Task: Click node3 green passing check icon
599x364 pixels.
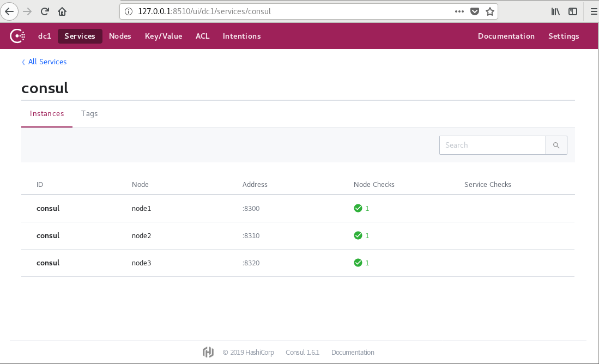Action: [358, 263]
